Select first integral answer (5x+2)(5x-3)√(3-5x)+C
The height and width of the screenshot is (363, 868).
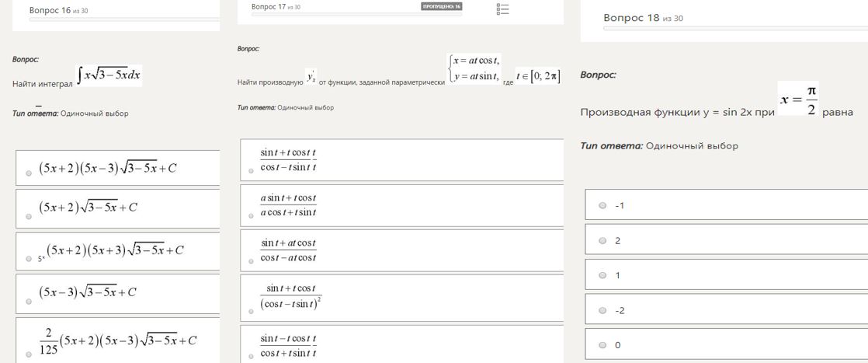[x=29, y=173]
